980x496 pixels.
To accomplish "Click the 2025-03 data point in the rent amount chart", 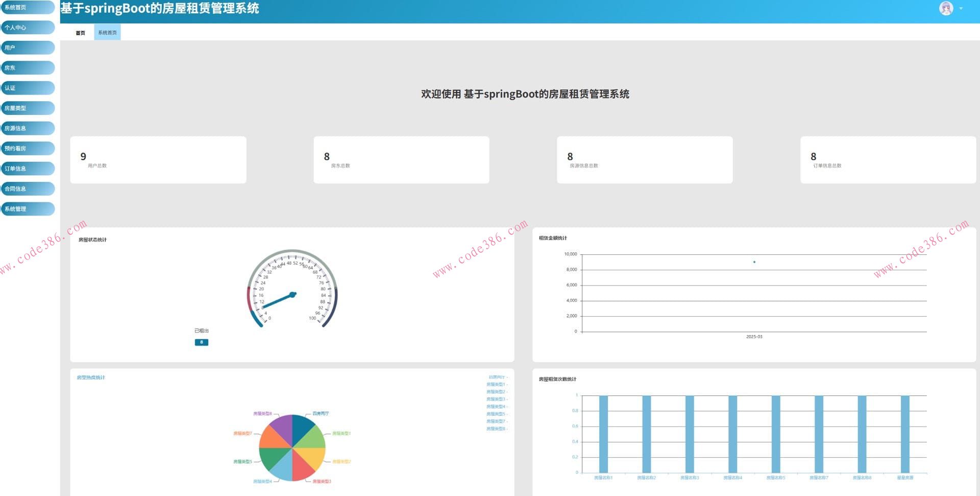I will (x=754, y=262).
